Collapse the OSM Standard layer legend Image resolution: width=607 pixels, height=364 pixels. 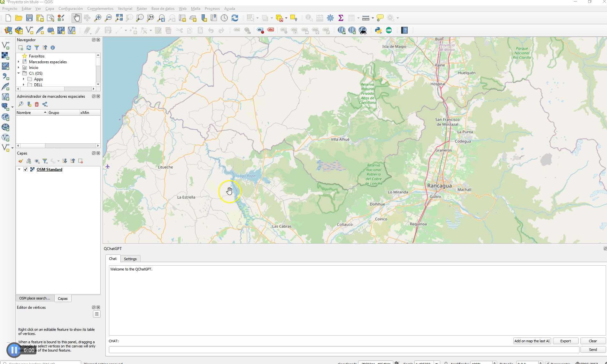[x=19, y=170]
